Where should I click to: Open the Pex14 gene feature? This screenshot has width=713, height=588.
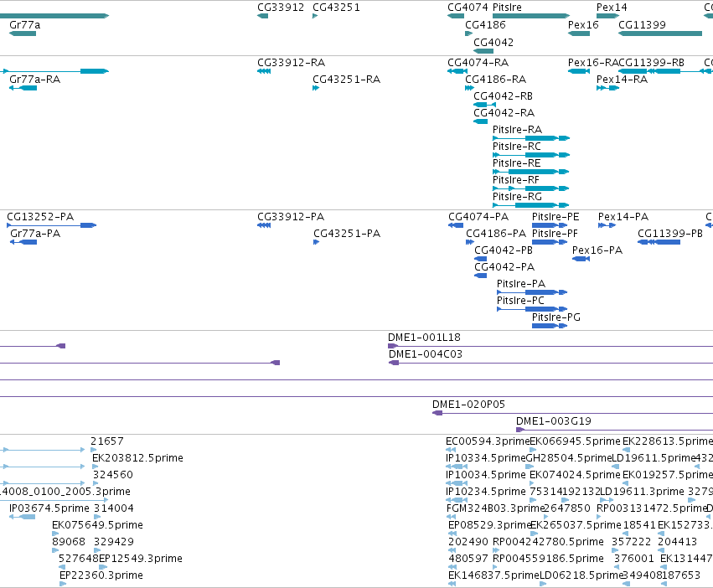607,16
